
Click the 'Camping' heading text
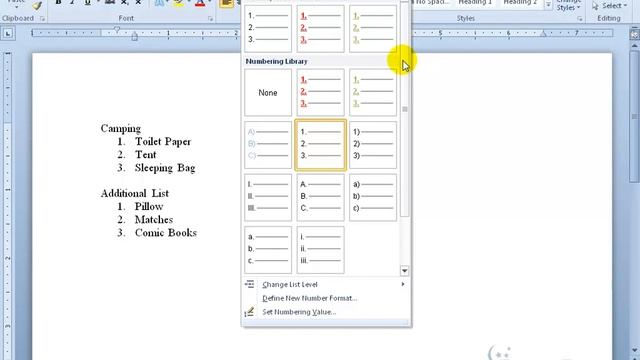pyautogui.click(x=121, y=129)
